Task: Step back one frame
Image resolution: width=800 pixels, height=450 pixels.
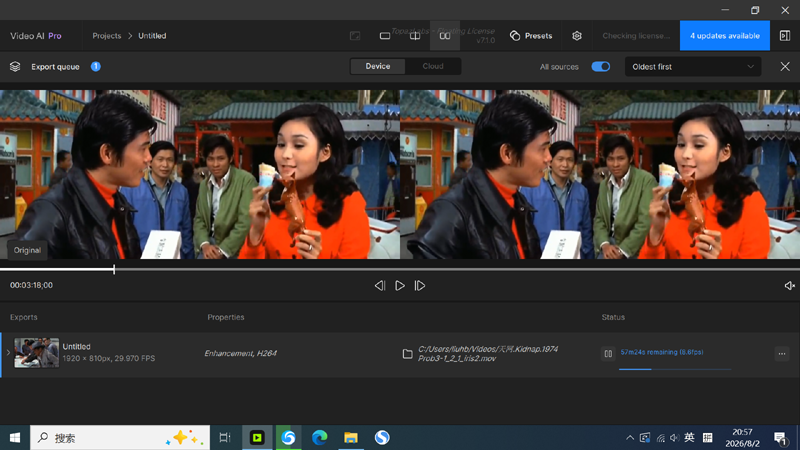Action: (x=380, y=286)
